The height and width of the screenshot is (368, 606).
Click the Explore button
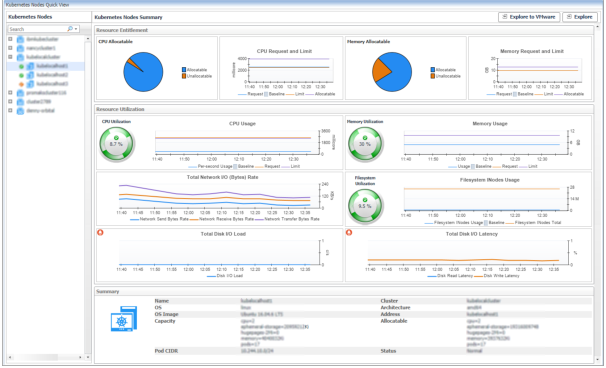(x=580, y=17)
